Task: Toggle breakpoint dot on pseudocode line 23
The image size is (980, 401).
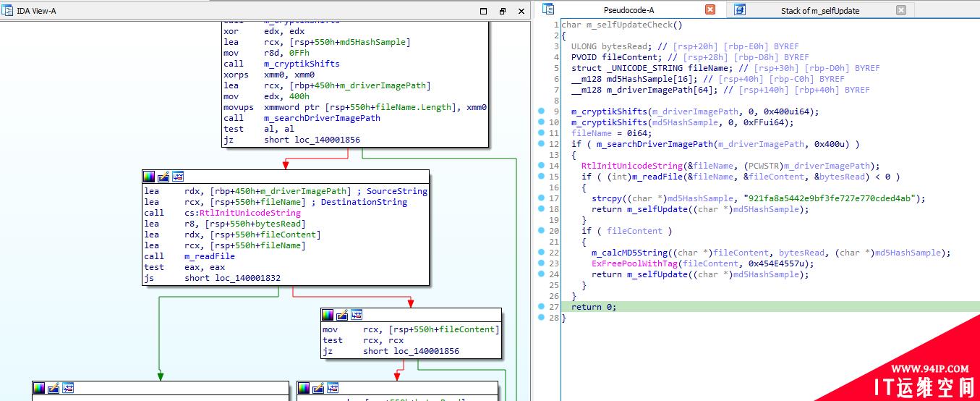Action: 542,263
